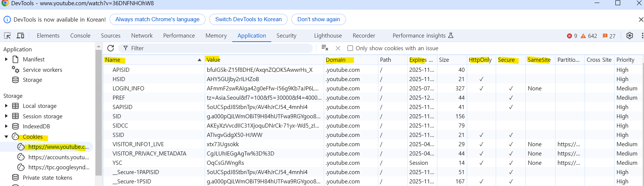644x186 pixels.
Task: Open the Sources tab
Action: [x=111, y=36]
